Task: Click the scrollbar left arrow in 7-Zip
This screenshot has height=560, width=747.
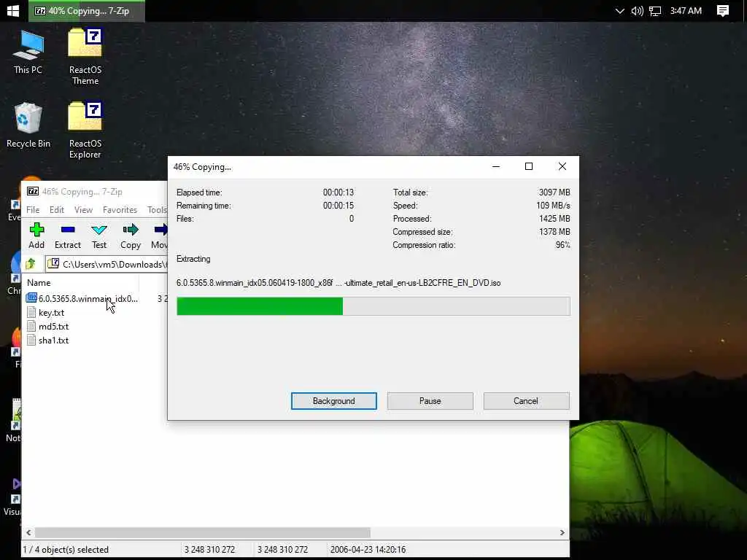Action: [28, 532]
